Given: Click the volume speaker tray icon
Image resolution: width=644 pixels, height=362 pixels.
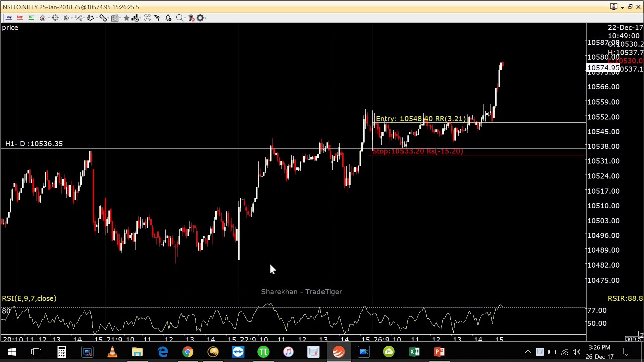Looking at the screenshot, I should (576, 352).
